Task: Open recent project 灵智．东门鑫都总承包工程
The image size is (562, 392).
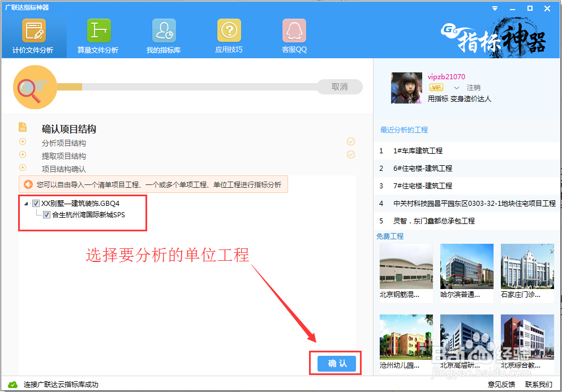Action: (466, 221)
